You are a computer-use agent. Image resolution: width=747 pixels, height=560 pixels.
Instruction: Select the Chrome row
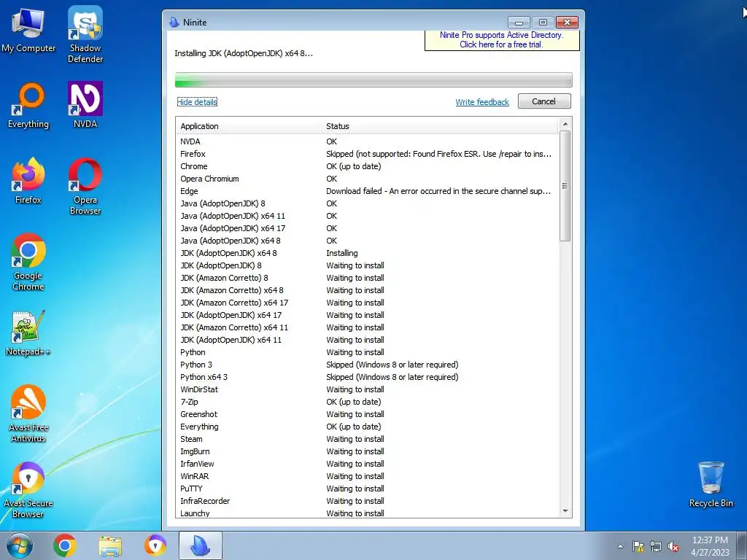(367, 166)
